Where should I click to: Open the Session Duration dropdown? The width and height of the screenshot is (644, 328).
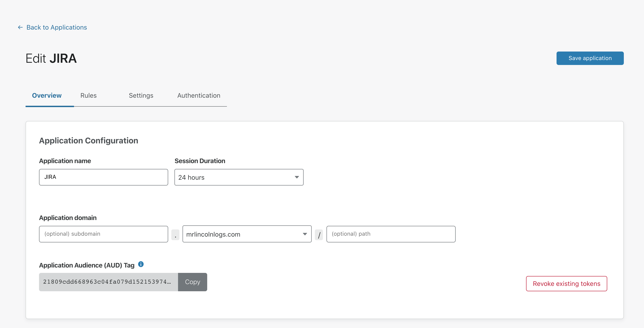(239, 177)
